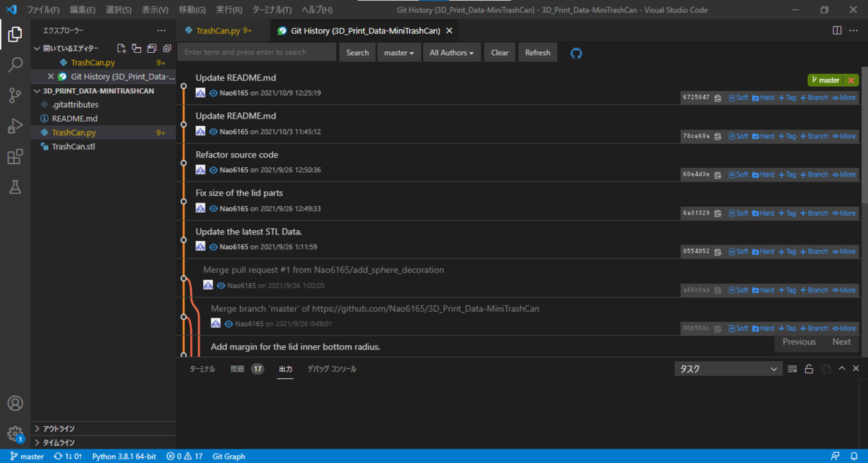Viewport: 868px width, 463px height.
Task: Click the new untitled file icon in open editors
Action: 122,48
